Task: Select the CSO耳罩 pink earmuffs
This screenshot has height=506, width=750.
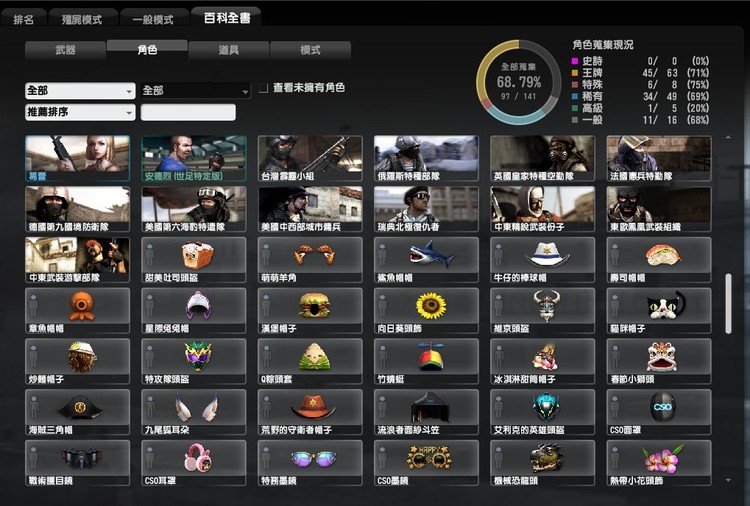Action: click(x=194, y=462)
